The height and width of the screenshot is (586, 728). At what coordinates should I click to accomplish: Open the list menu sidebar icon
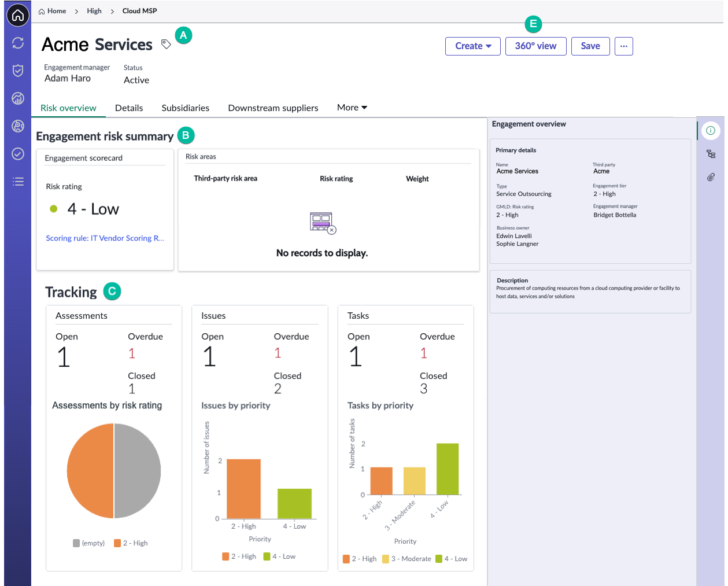point(18,182)
